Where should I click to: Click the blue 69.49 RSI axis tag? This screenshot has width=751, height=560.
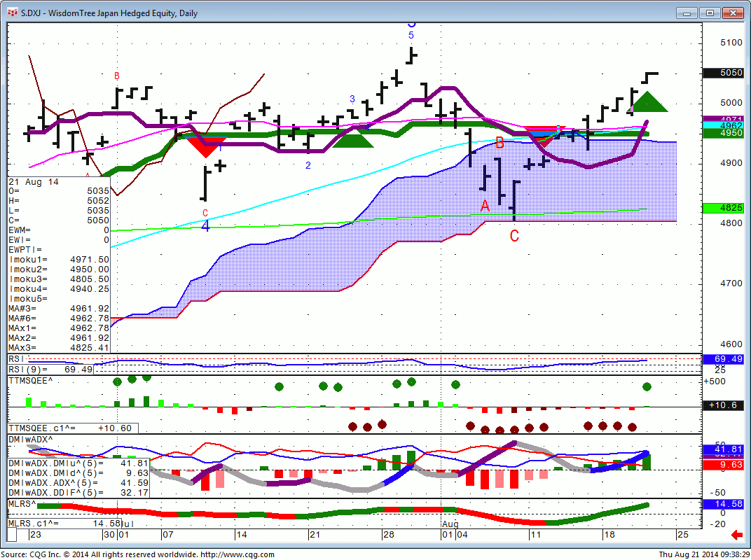pos(723,359)
